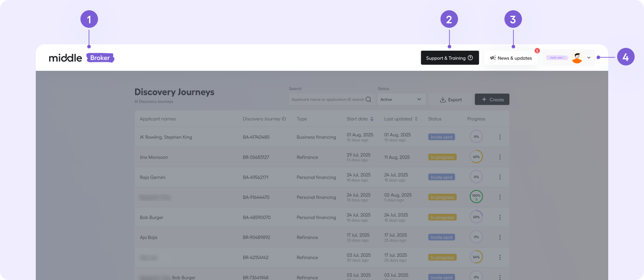This screenshot has width=644, height=280.
Task: Click the Progress column header
Action: tap(476, 119)
